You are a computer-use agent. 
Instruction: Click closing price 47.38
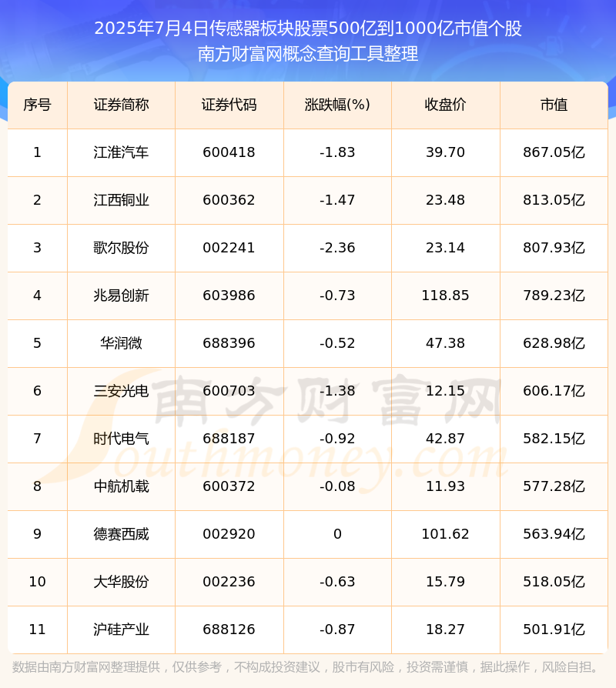coord(445,343)
